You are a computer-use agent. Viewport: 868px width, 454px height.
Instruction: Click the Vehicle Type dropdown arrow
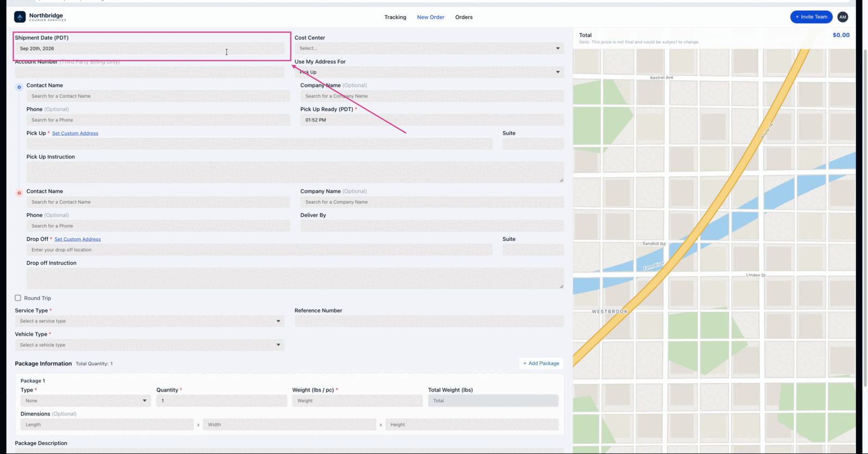click(278, 345)
